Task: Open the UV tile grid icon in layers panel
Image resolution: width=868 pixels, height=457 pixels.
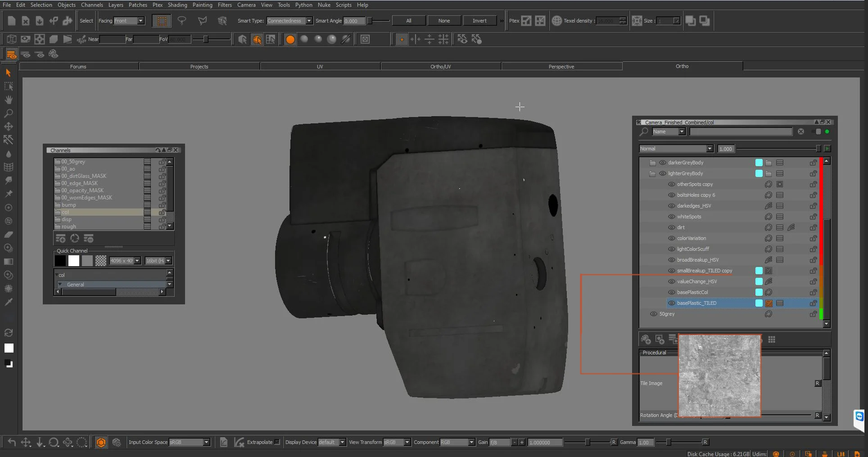Action: click(x=772, y=339)
